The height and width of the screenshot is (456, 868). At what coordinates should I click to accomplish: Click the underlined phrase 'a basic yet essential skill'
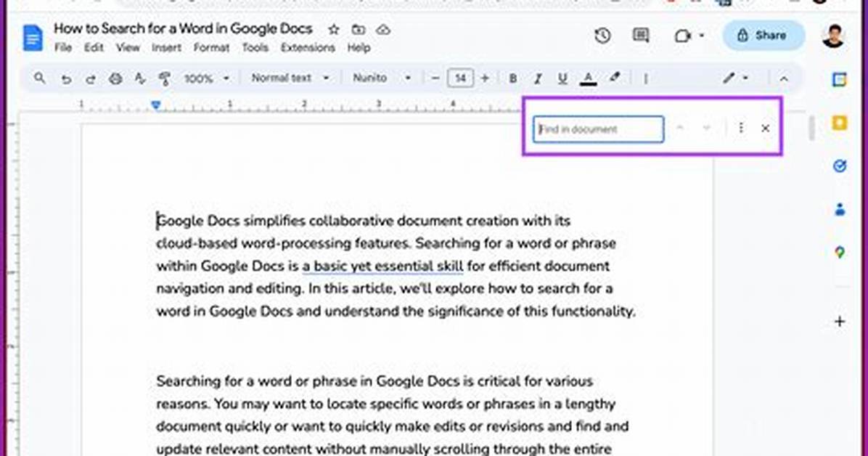(x=382, y=266)
